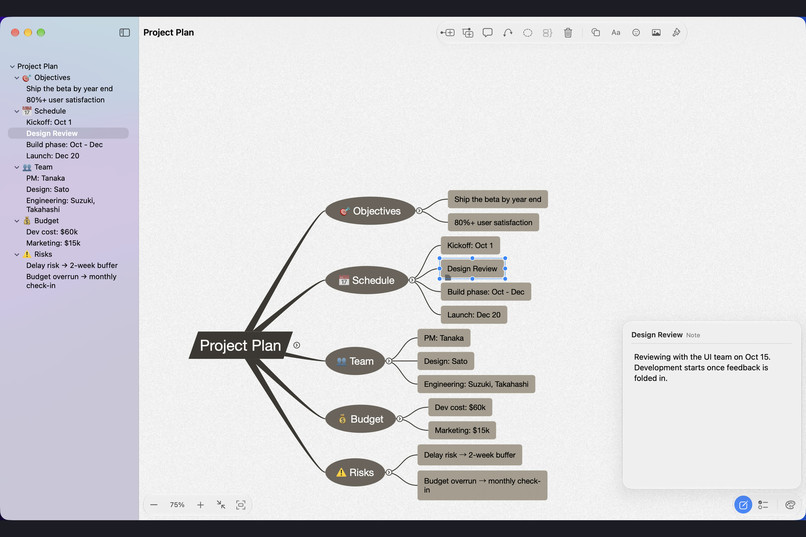Select 'Design Review' row in sidebar
This screenshot has height=537, width=806.
68,133
